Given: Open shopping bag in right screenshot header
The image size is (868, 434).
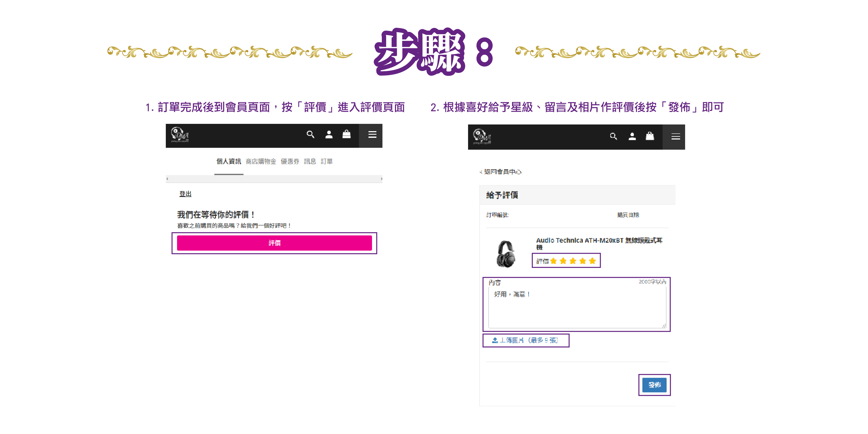Looking at the screenshot, I should coord(650,136).
